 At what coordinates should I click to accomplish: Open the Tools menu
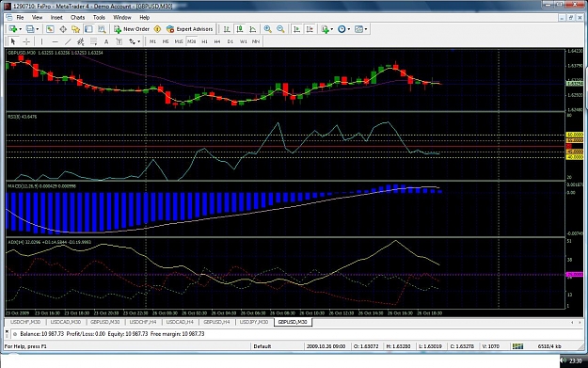click(99, 17)
